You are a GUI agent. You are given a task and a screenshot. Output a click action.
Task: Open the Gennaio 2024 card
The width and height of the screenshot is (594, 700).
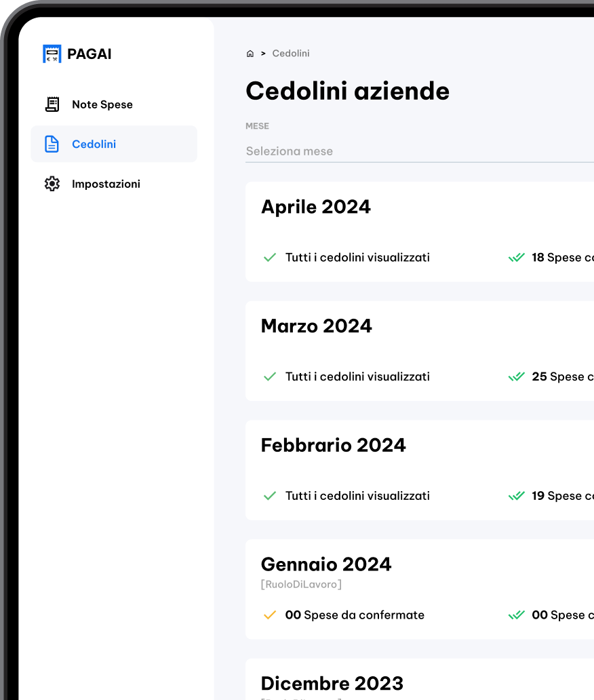click(420, 589)
